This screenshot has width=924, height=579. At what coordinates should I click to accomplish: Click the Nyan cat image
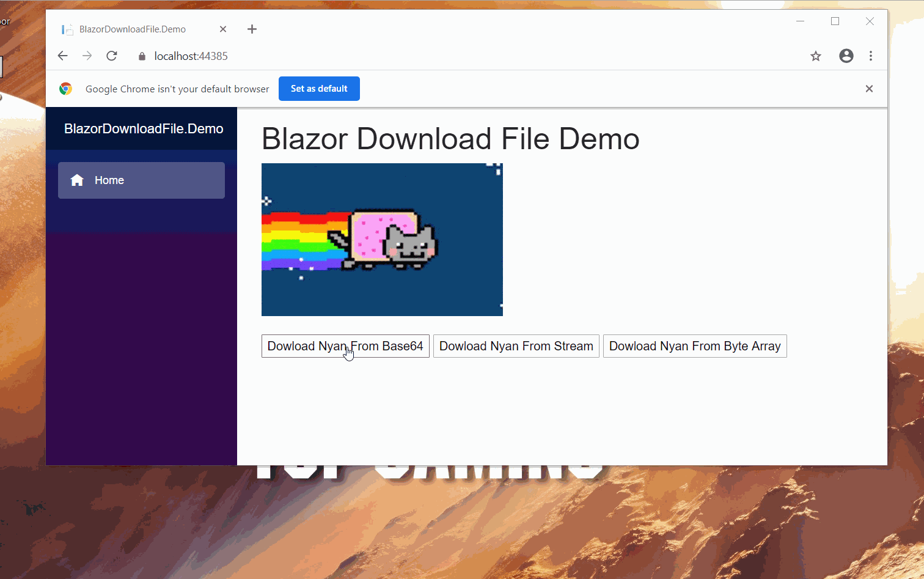click(x=382, y=240)
